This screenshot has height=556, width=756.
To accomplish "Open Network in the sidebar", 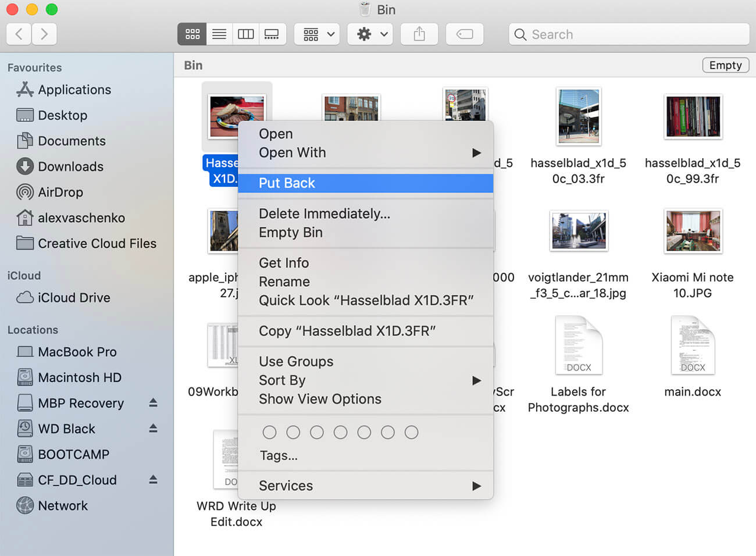I will pyautogui.click(x=63, y=505).
